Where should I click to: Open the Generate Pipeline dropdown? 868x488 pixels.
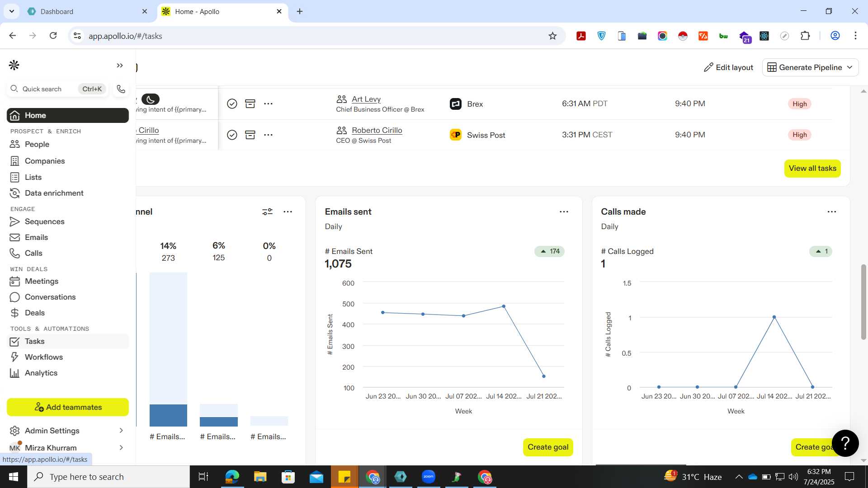tap(810, 67)
